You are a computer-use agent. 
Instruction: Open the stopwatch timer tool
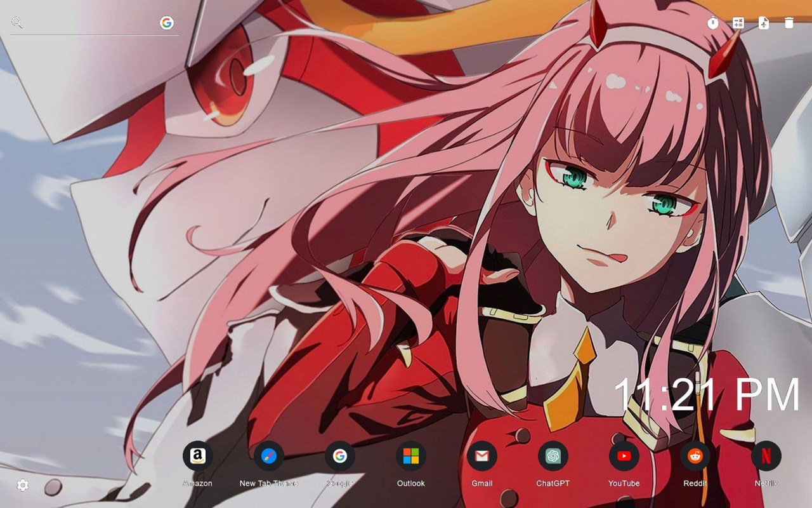pos(713,23)
